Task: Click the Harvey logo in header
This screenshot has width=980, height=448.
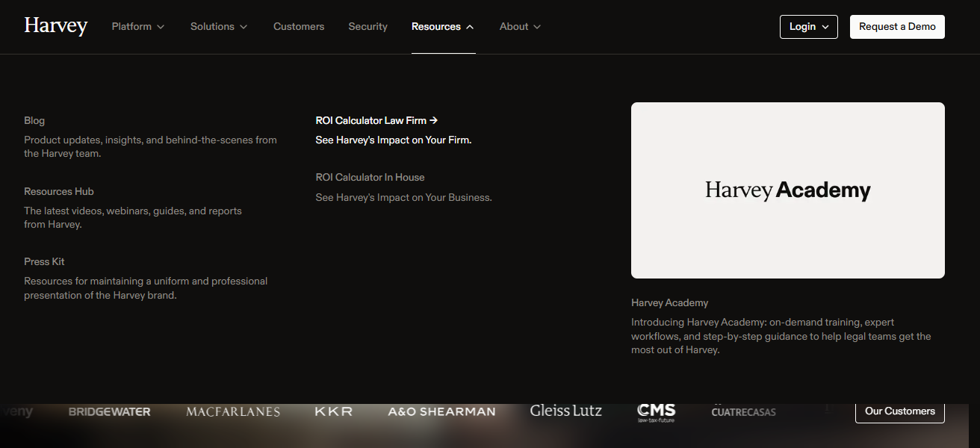Action: [56, 26]
